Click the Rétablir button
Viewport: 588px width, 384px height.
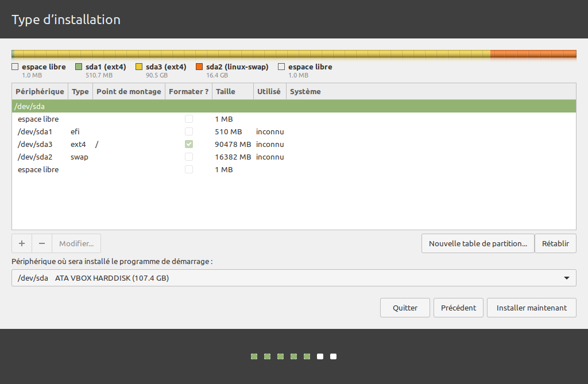(x=555, y=243)
